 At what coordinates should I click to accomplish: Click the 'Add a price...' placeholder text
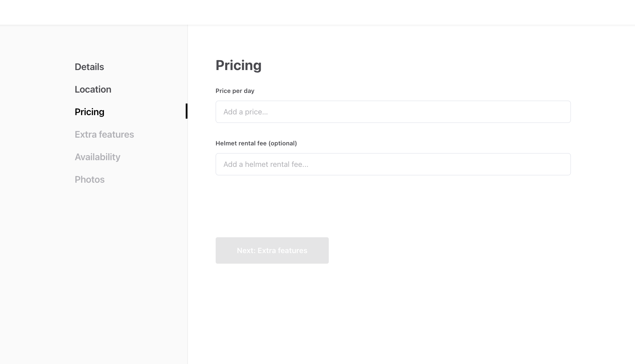tap(245, 112)
